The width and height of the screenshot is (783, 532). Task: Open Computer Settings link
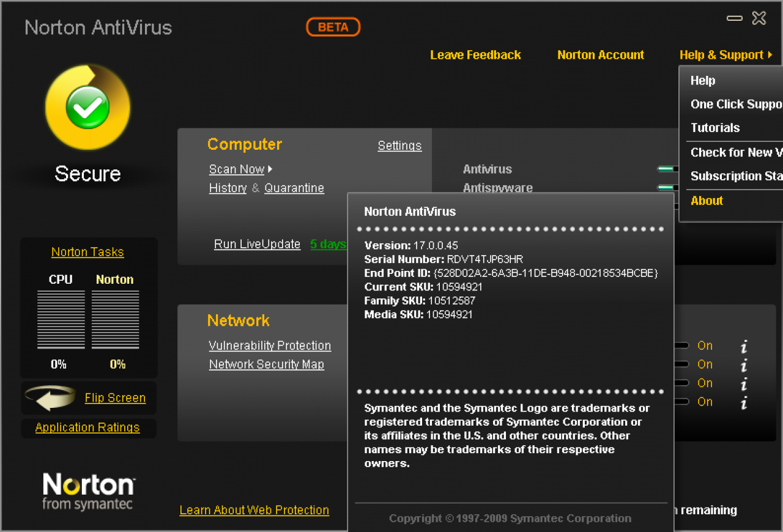pyautogui.click(x=399, y=146)
